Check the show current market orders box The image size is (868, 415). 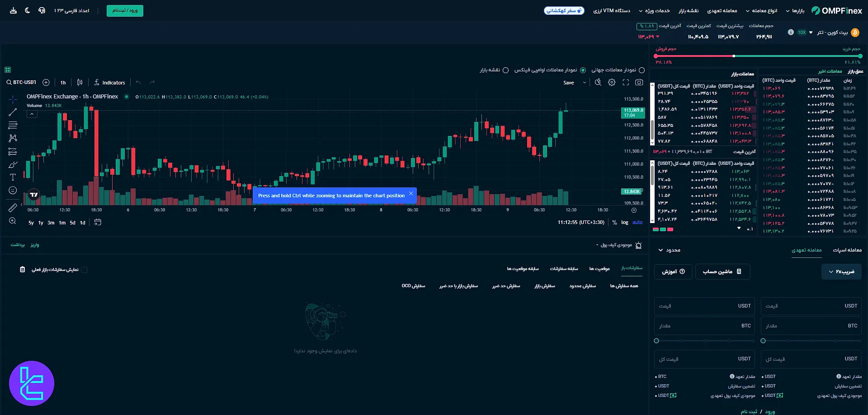pyautogui.click(x=85, y=270)
